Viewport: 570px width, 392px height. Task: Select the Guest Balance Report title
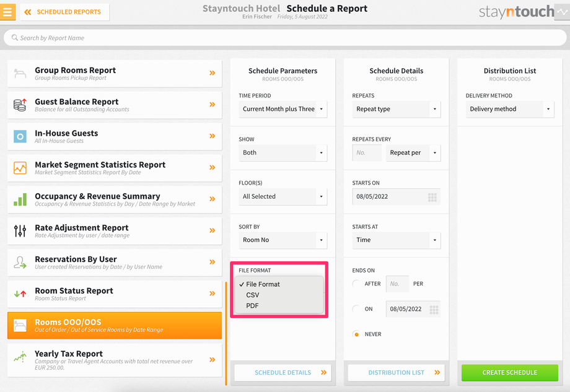point(76,102)
